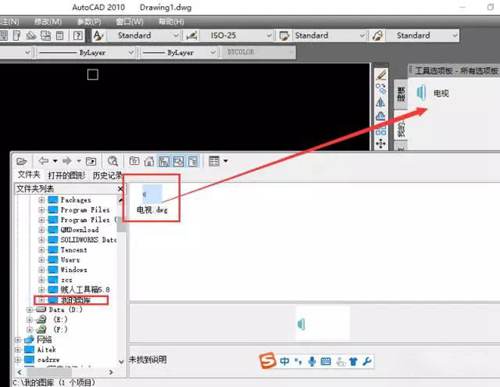Select the 电视.dwg thumbnail
Screen dimensions: 500x387
coord(152,199)
